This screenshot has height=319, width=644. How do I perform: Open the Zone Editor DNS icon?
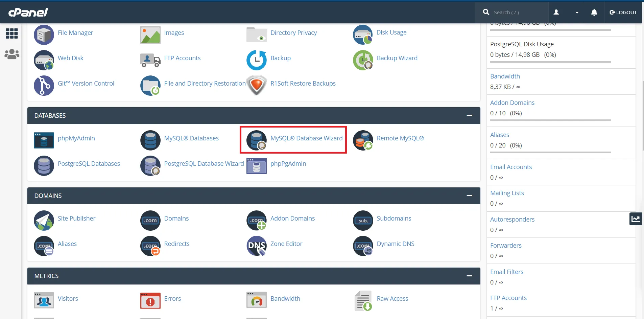click(x=257, y=246)
